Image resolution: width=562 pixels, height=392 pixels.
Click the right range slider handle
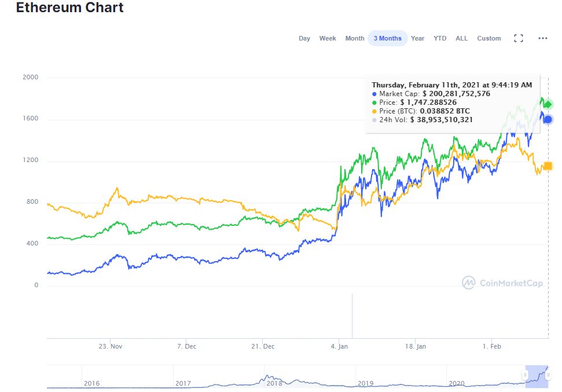point(548,375)
